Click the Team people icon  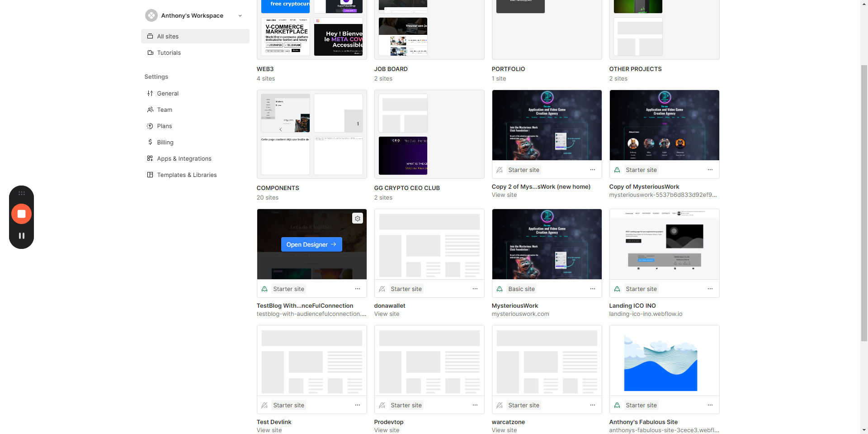coord(150,110)
